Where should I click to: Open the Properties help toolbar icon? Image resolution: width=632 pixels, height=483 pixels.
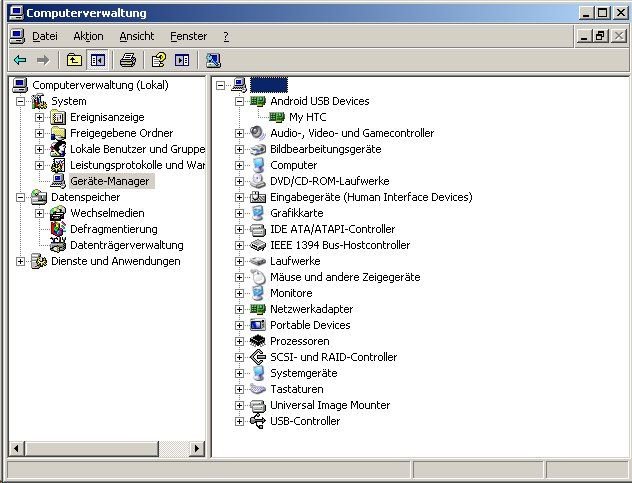pyautogui.click(x=158, y=60)
